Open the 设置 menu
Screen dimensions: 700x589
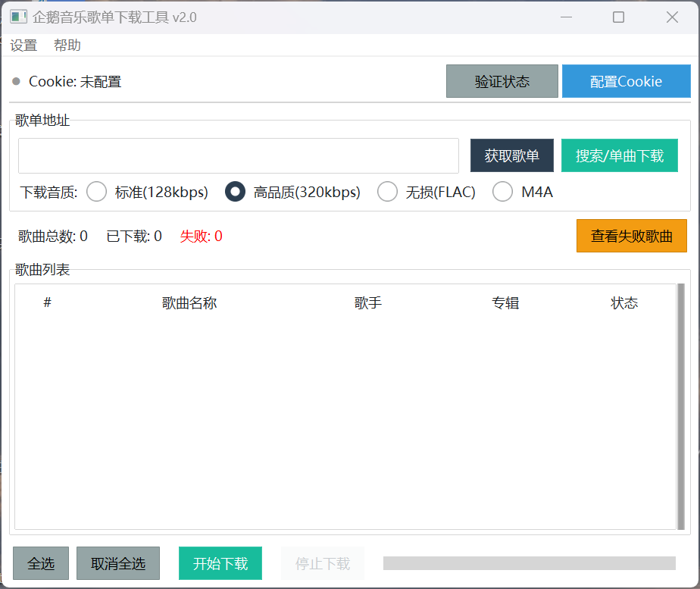click(23, 45)
